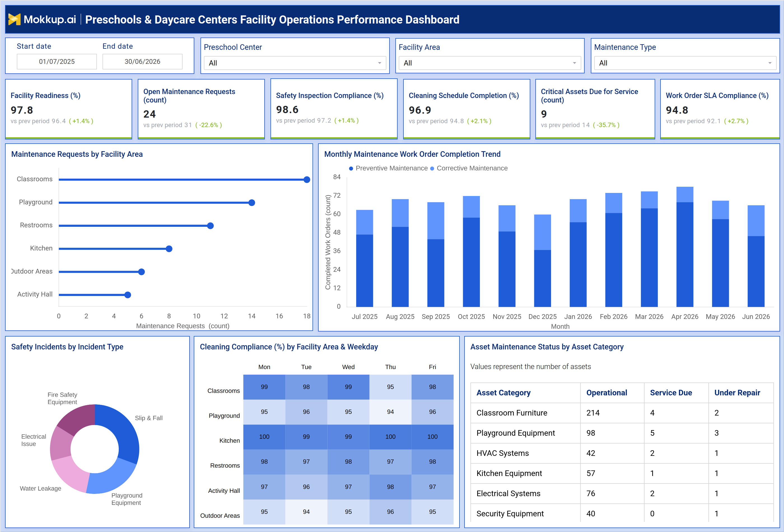Select the Open Maintenance Requests KPI card
The height and width of the screenshot is (532, 784).
(201, 109)
